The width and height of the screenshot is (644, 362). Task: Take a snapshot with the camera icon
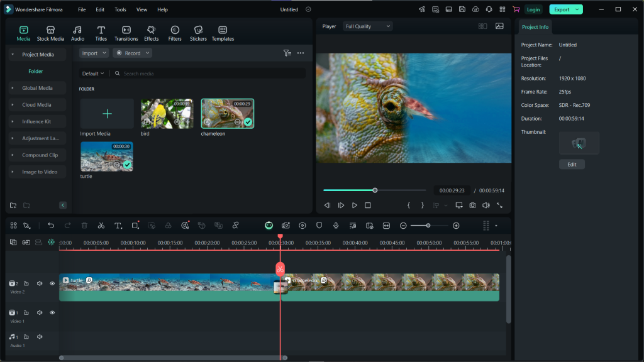point(472,206)
